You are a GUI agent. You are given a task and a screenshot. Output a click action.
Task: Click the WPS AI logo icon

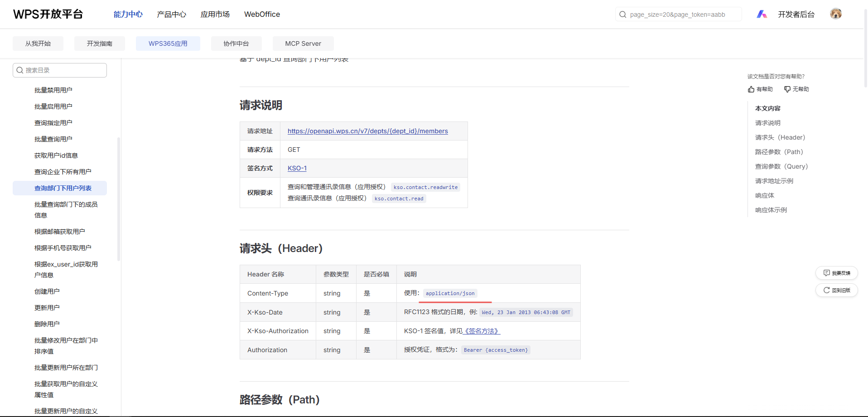pyautogui.click(x=762, y=15)
